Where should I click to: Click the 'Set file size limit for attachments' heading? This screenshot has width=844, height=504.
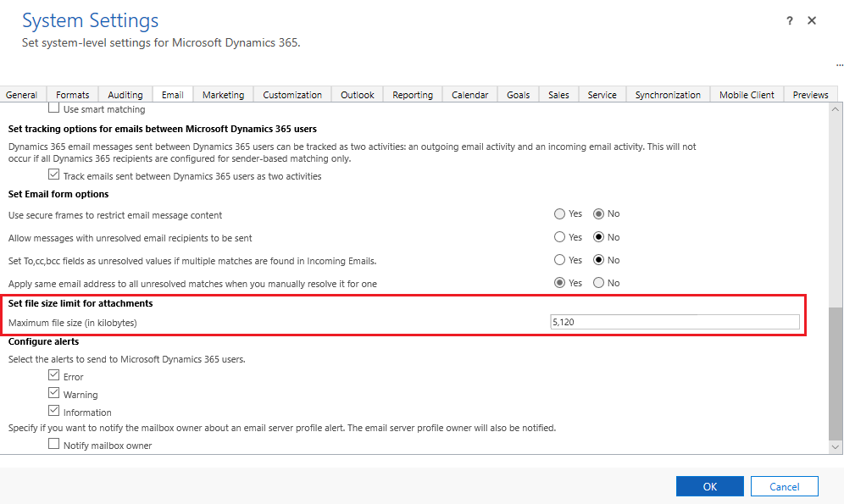pyautogui.click(x=81, y=303)
